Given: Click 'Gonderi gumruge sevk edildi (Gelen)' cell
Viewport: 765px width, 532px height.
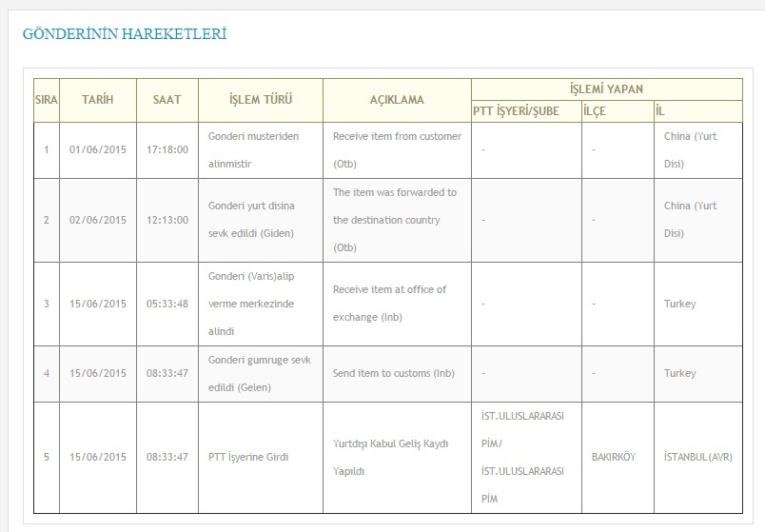Looking at the screenshot, I should [261, 373].
